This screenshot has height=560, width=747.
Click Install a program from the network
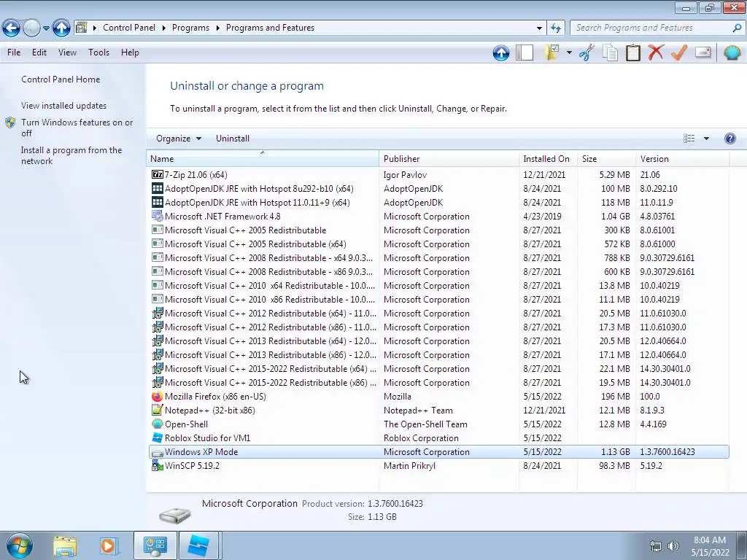click(x=71, y=156)
